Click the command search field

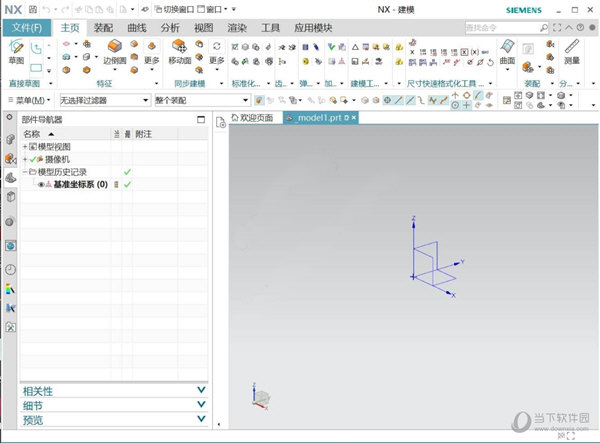click(x=507, y=28)
